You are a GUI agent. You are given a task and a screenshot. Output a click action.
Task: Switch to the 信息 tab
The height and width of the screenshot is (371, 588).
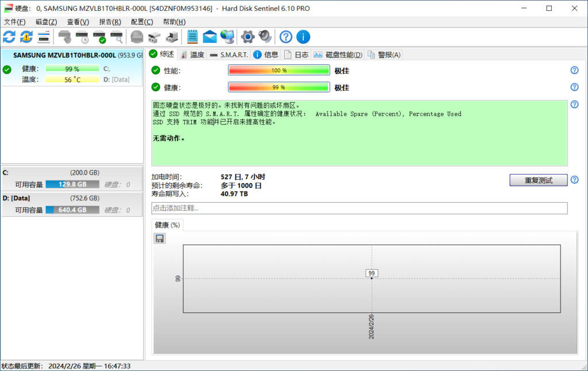tap(265, 55)
